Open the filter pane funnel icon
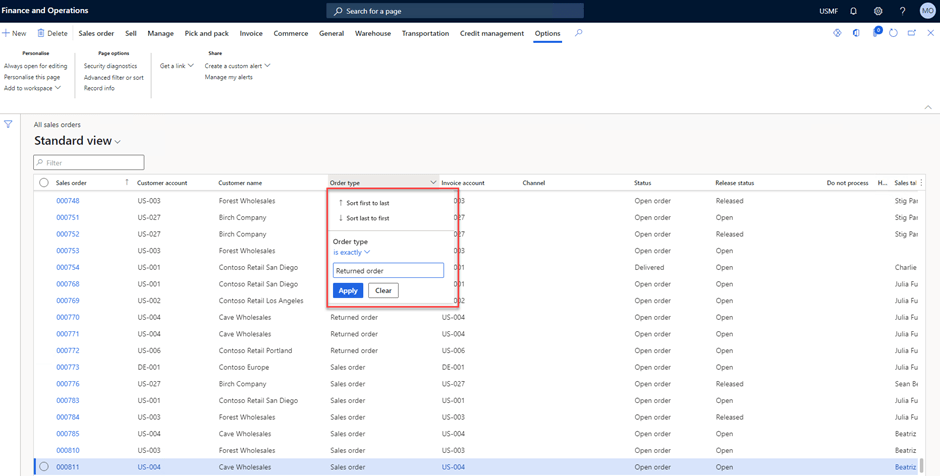The image size is (940, 476). point(8,125)
